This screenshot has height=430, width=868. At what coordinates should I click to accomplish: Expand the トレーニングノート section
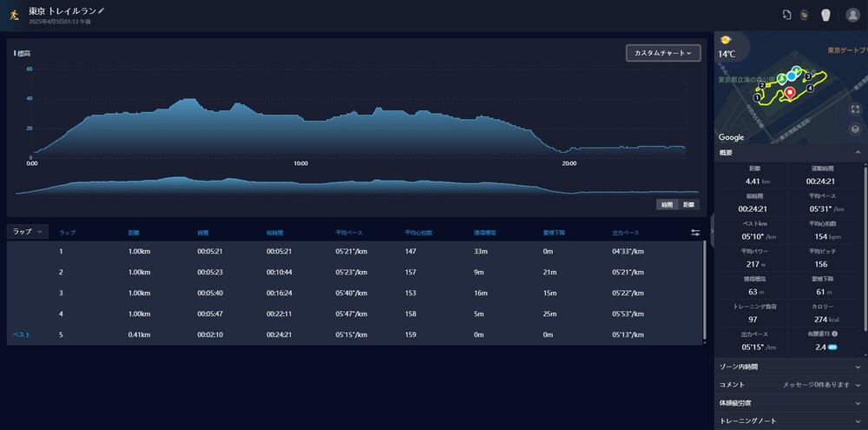click(x=858, y=420)
